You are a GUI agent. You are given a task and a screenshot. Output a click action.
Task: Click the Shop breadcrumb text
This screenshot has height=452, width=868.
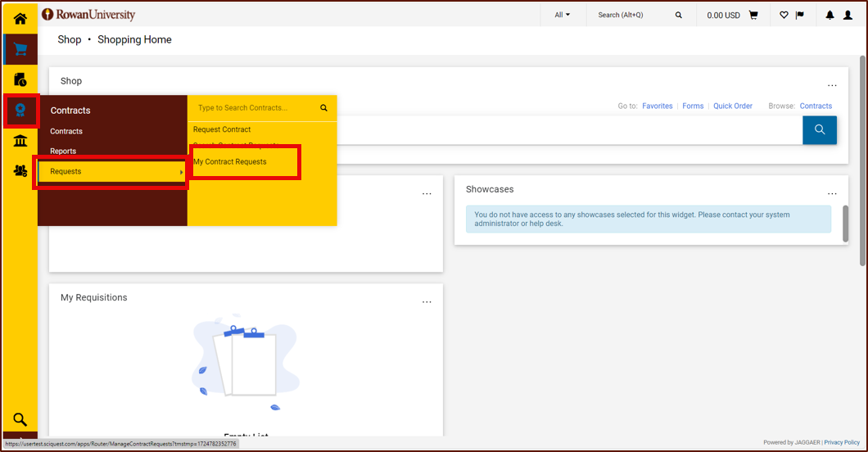70,40
